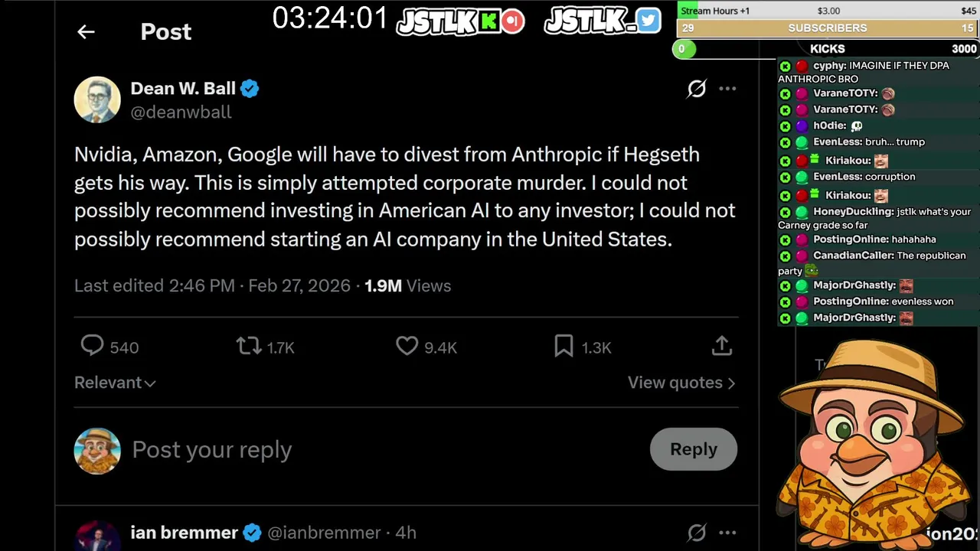Open the more options menu on Dean's post

[x=727, y=89]
